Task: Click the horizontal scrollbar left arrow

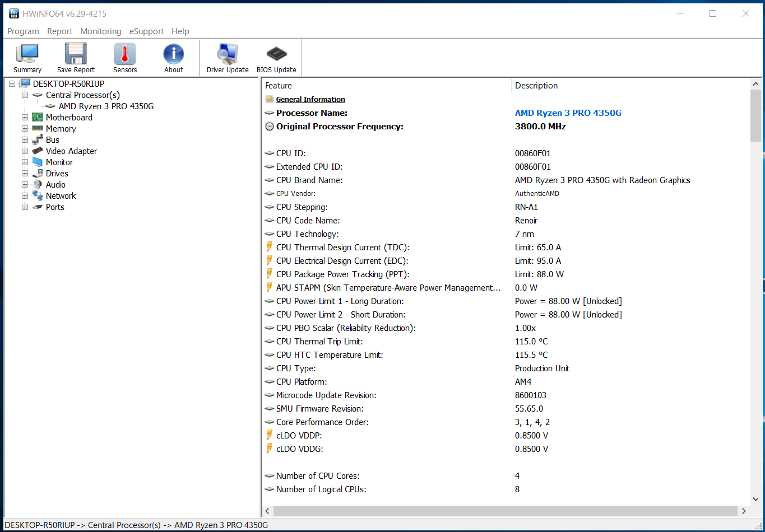Action: pyautogui.click(x=268, y=511)
